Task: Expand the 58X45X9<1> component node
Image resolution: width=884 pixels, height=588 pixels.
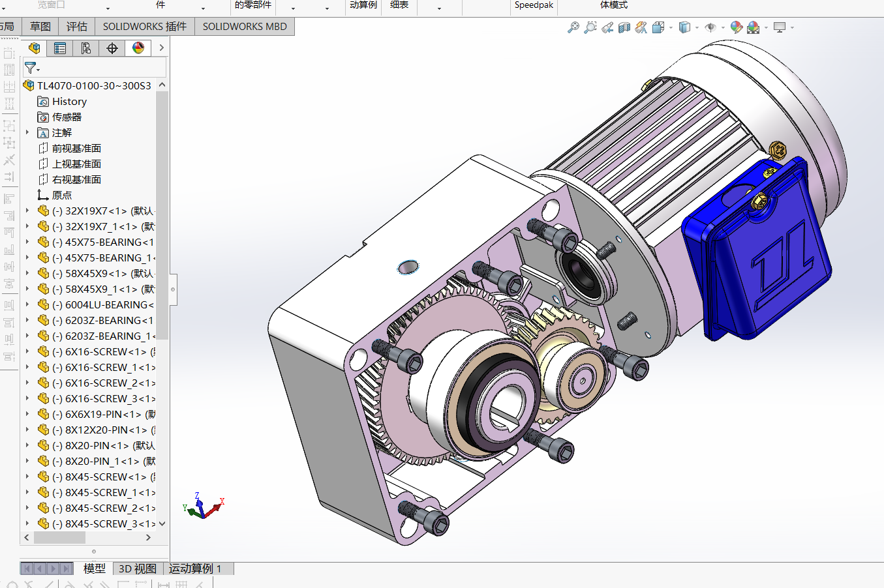Action: (27, 274)
